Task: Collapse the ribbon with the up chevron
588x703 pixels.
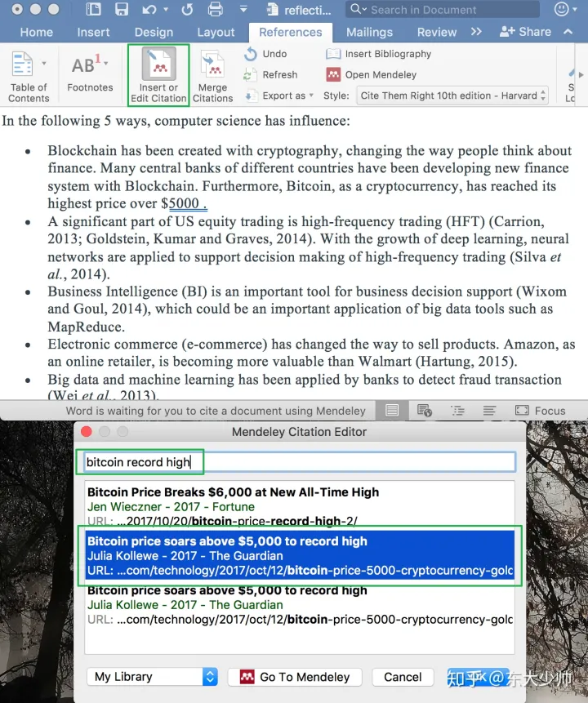Action: [x=568, y=31]
